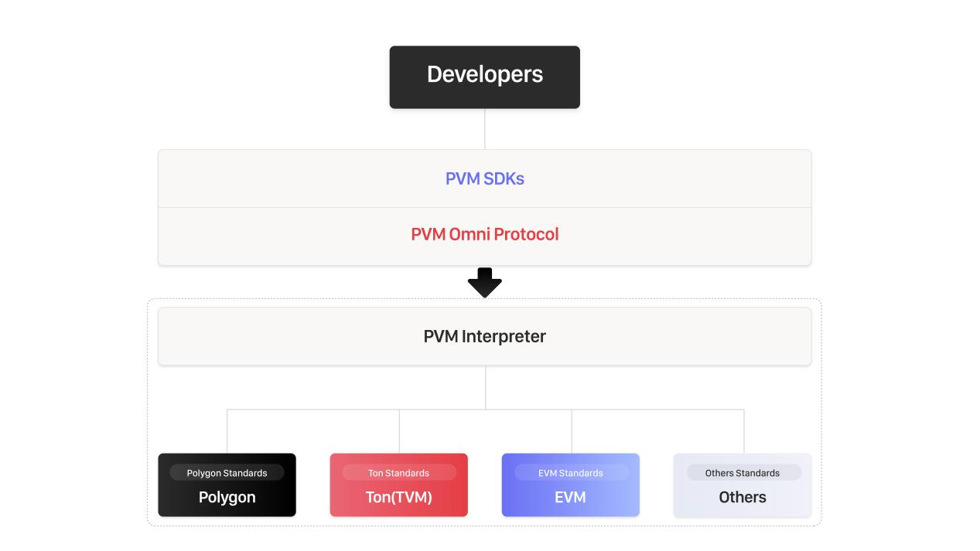
Task: Click the Polygon title text
Action: click(x=227, y=497)
